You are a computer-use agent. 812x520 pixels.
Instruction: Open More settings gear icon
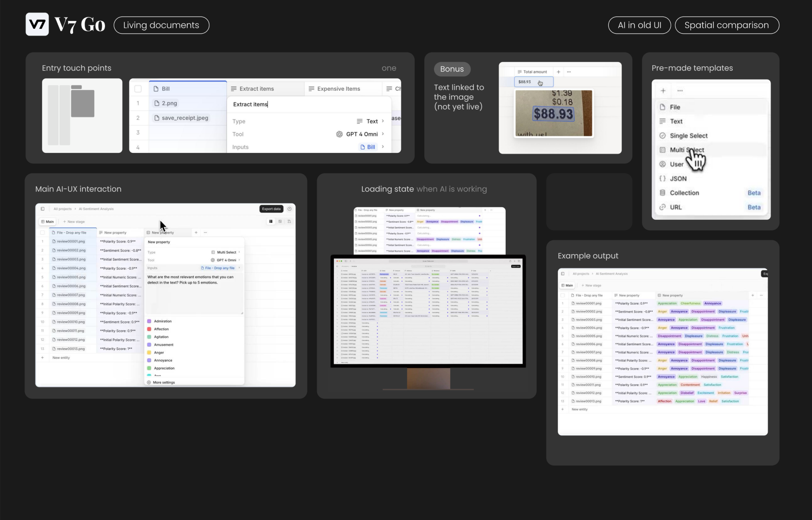click(x=149, y=383)
